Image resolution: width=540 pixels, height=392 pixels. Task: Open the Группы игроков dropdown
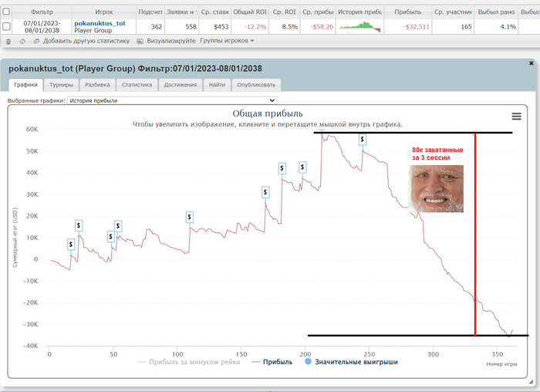[227, 41]
